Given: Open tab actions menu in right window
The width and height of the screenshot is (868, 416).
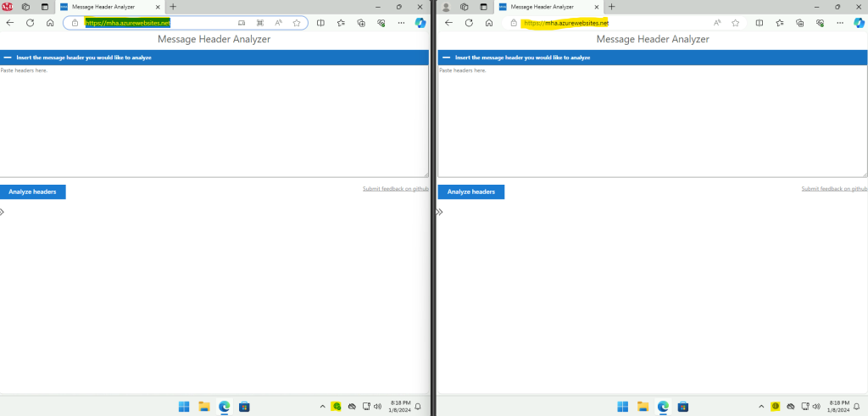Looking at the screenshot, I should (483, 7).
